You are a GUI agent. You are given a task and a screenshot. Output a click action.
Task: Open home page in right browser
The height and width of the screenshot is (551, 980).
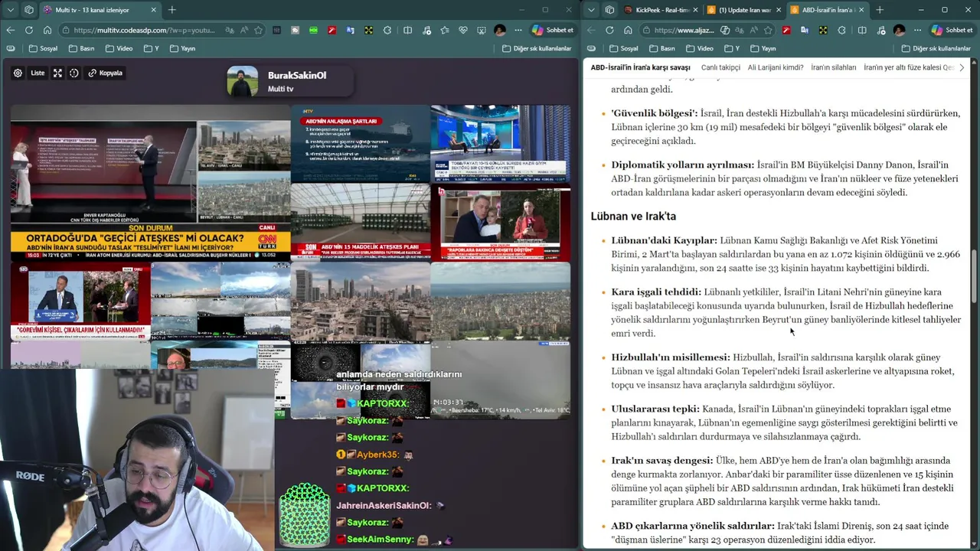click(x=628, y=30)
